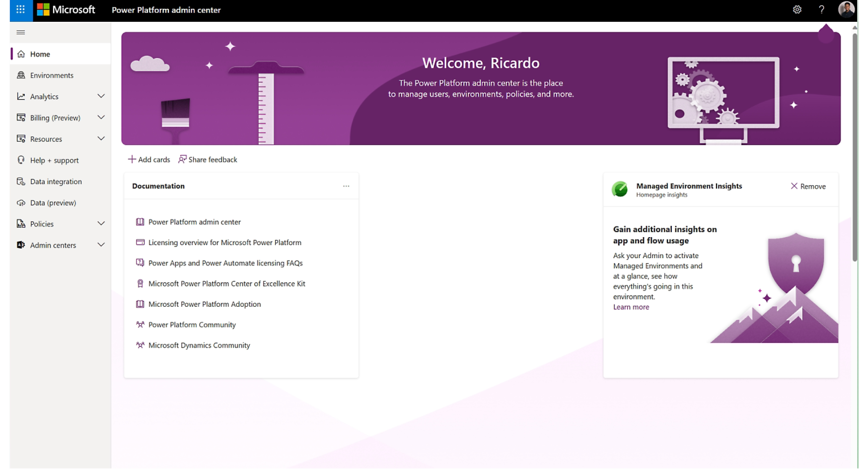Open Microsoft Power Platform Adoption link
The image size is (868, 469).
click(205, 304)
